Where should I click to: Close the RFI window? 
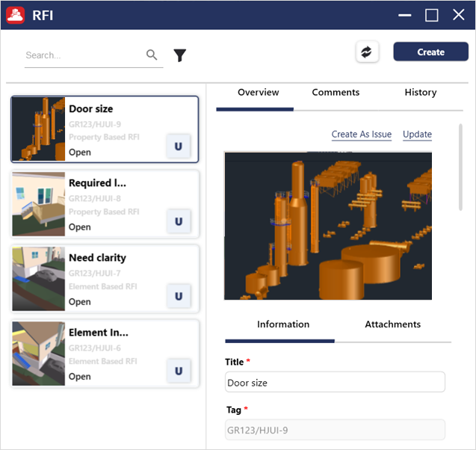click(x=458, y=14)
